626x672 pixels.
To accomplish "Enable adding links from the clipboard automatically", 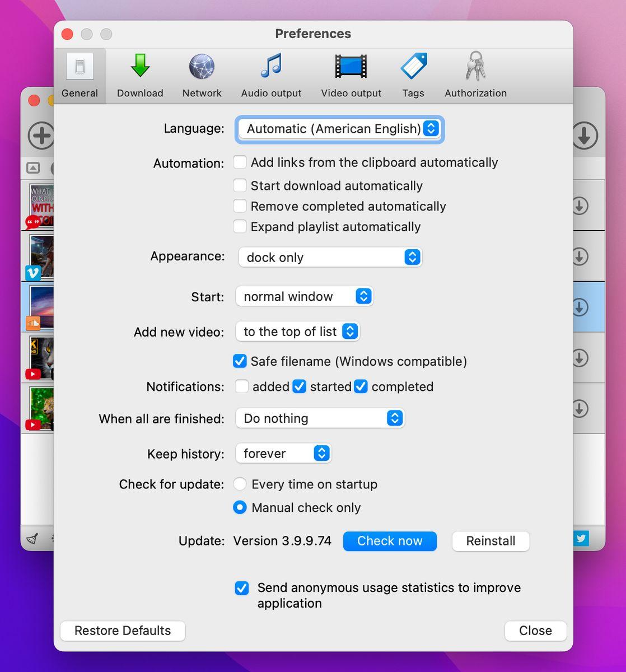I will point(240,162).
